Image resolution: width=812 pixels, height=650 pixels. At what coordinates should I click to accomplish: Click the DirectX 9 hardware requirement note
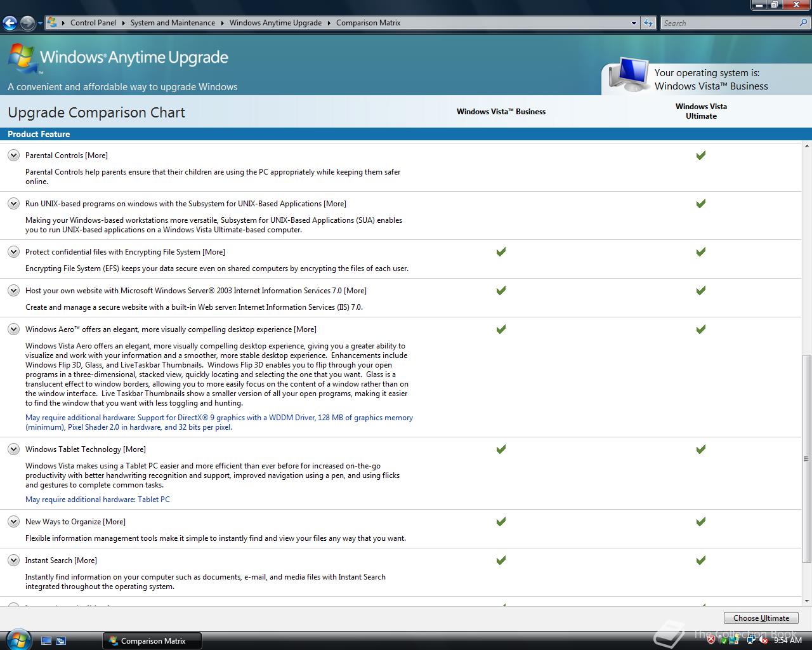pyautogui.click(x=219, y=422)
